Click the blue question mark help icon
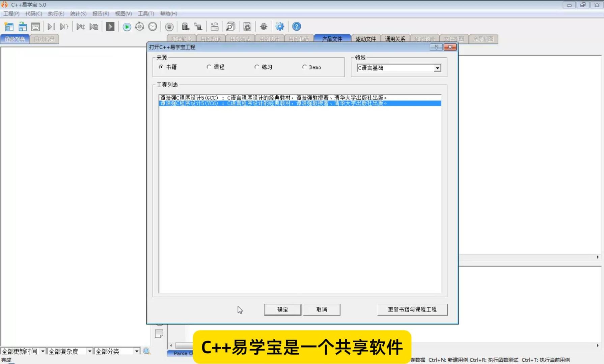 (296, 27)
